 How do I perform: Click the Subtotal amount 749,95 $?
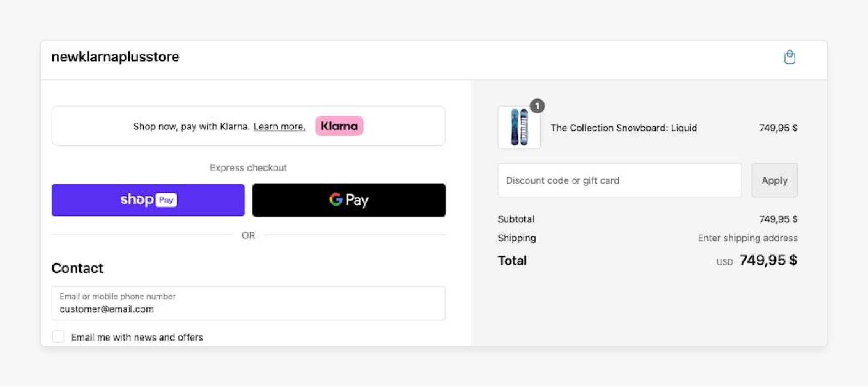[x=778, y=219]
